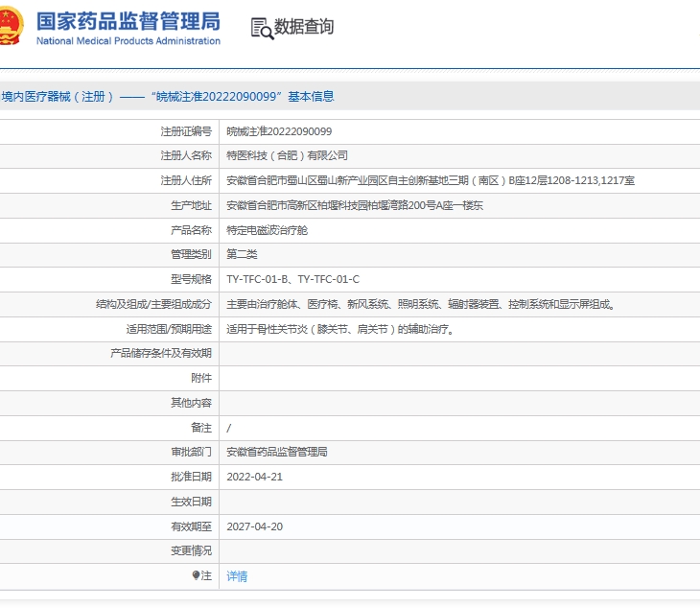Click the expiry date 2027-04-20
This screenshot has width=700, height=608.
254,526
